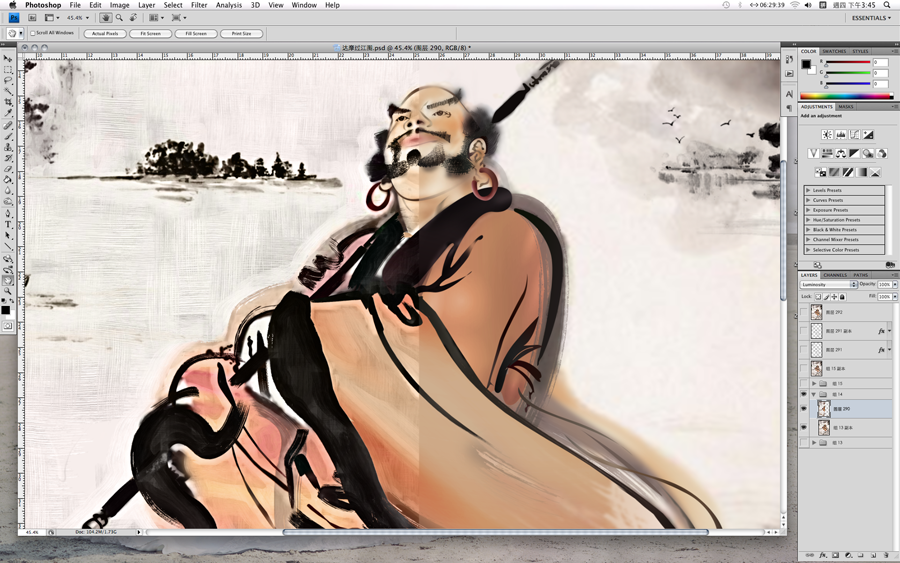The width and height of the screenshot is (900, 563).
Task: Click the color spectrum ramp
Action: (x=847, y=96)
